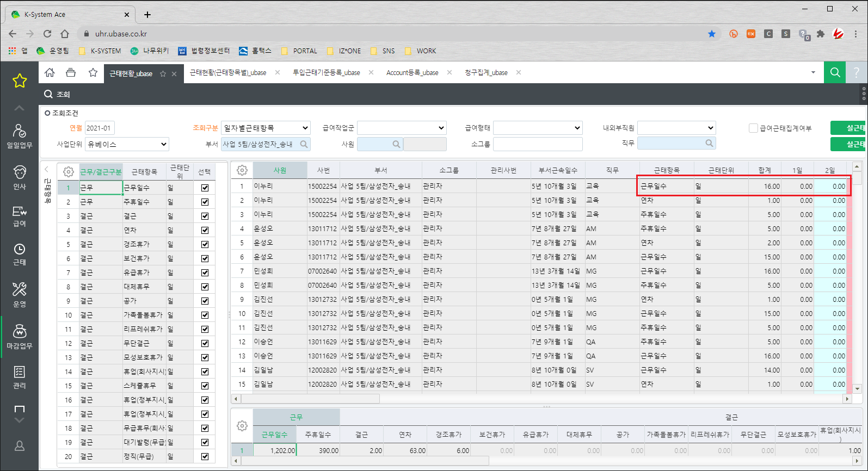
Task: Open the 급여작업군 dropdown
Action: point(402,128)
